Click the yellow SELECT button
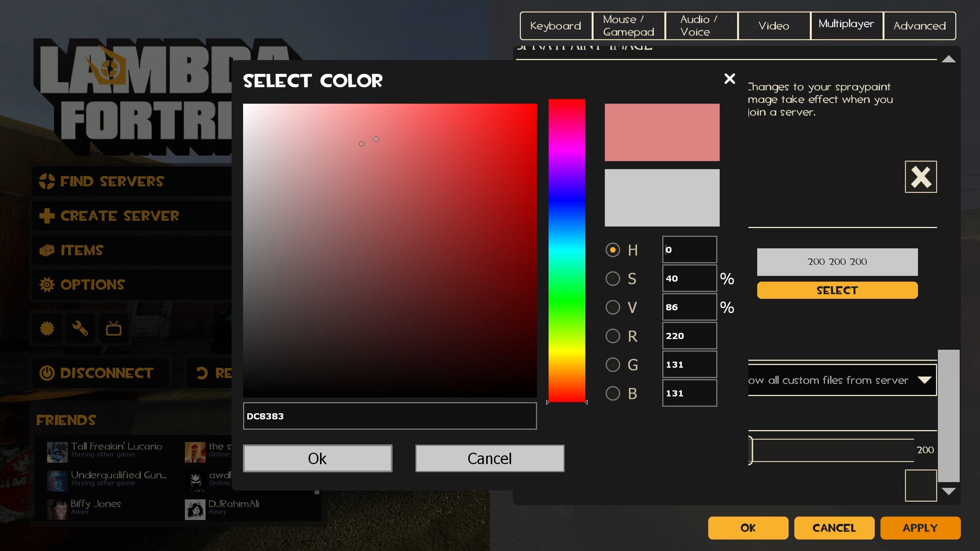The height and width of the screenshot is (551, 980). click(x=837, y=290)
